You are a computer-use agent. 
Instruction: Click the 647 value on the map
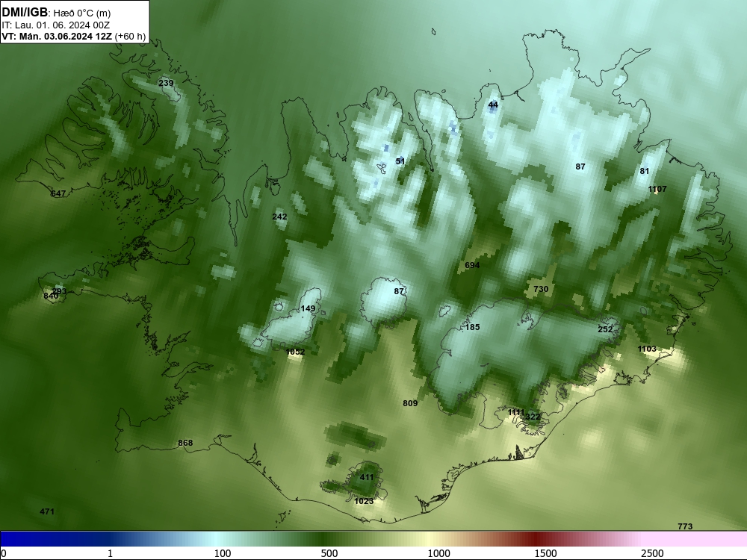point(58,193)
